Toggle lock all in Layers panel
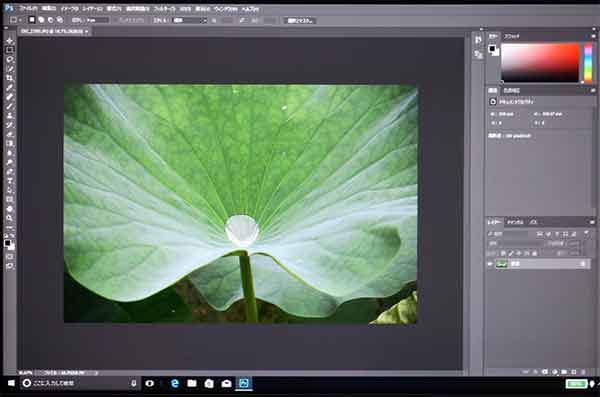This screenshot has width=600, height=397. coord(535,253)
